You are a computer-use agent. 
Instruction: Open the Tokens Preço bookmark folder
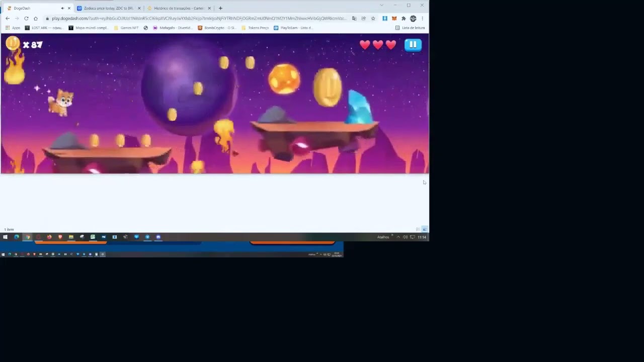[x=255, y=28]
